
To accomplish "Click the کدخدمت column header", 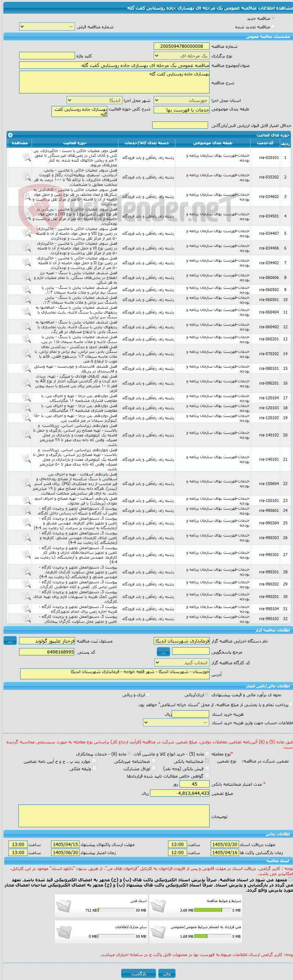I will click(x=265, y=143).
